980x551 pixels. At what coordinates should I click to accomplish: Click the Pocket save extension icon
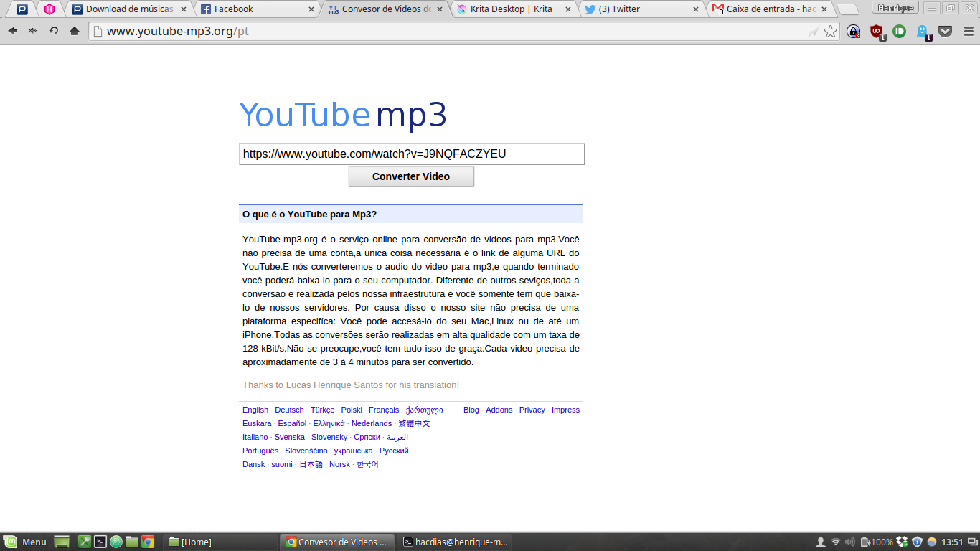point(946,31)
